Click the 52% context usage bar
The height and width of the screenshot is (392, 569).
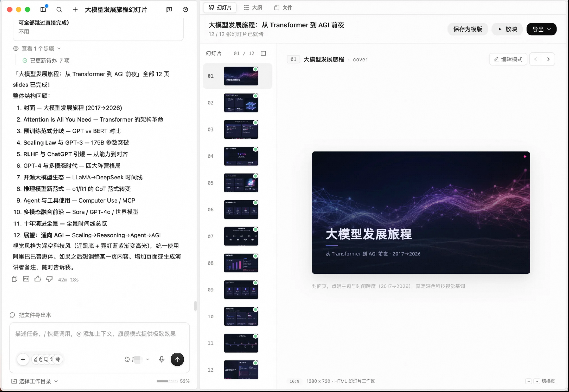pos(167,381)
